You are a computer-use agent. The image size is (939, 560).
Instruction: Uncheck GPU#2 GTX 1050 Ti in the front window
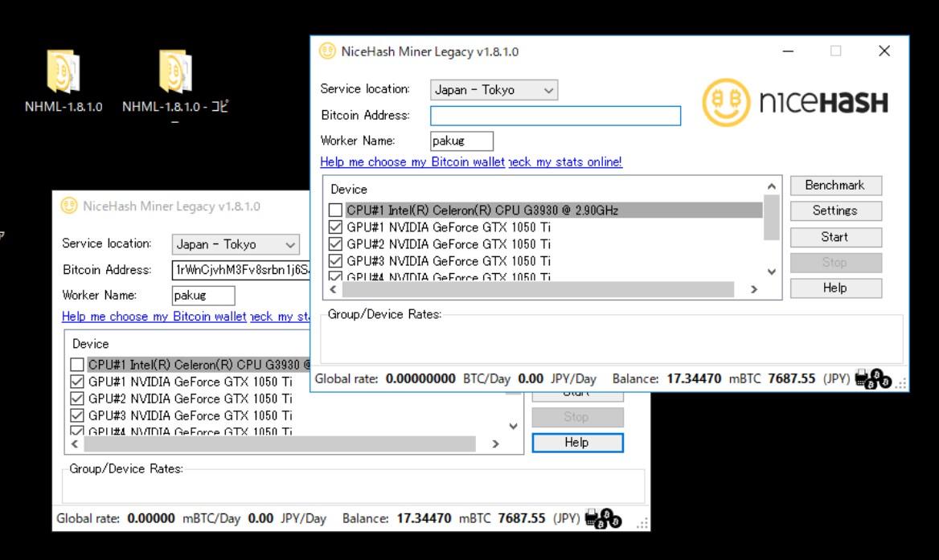335,244
